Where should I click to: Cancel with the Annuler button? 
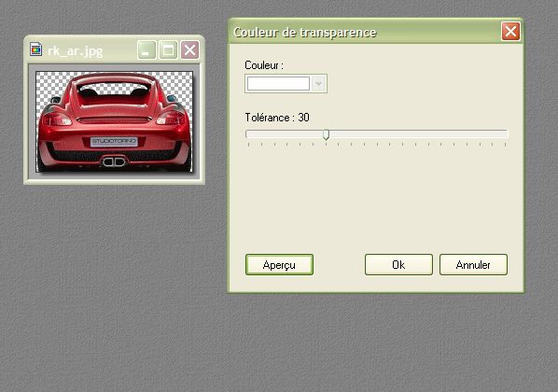[473, 264]
